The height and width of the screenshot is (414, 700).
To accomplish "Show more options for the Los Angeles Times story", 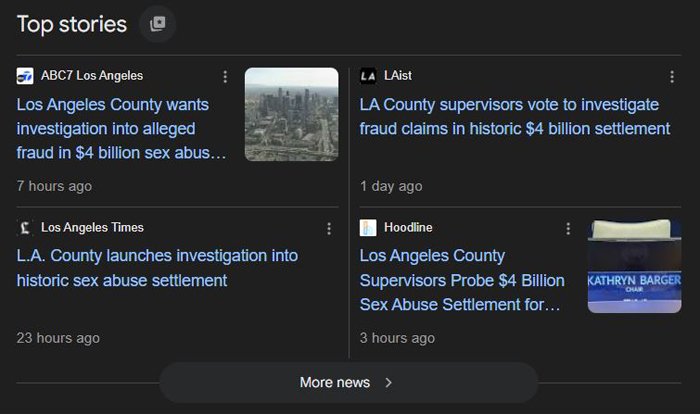I will coord(329,229).
